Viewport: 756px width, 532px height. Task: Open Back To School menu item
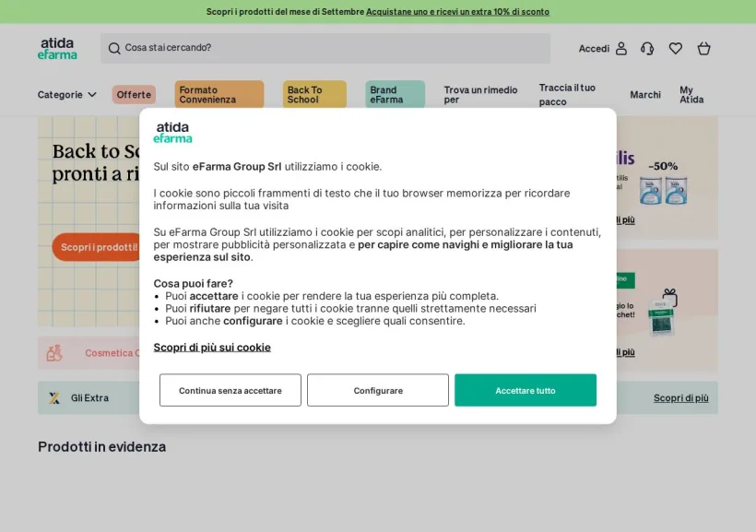[314, 95]
